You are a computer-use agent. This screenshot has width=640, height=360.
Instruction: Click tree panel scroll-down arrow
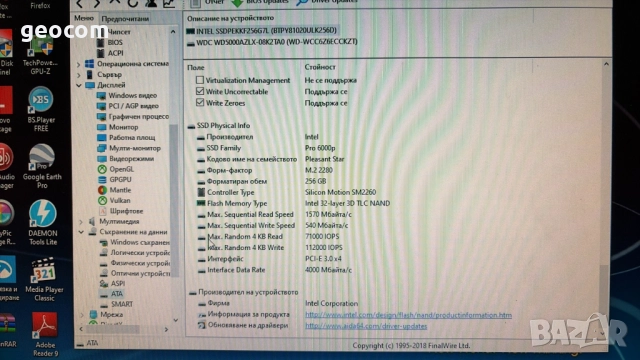pyautogui.click(x=175, y=320)
